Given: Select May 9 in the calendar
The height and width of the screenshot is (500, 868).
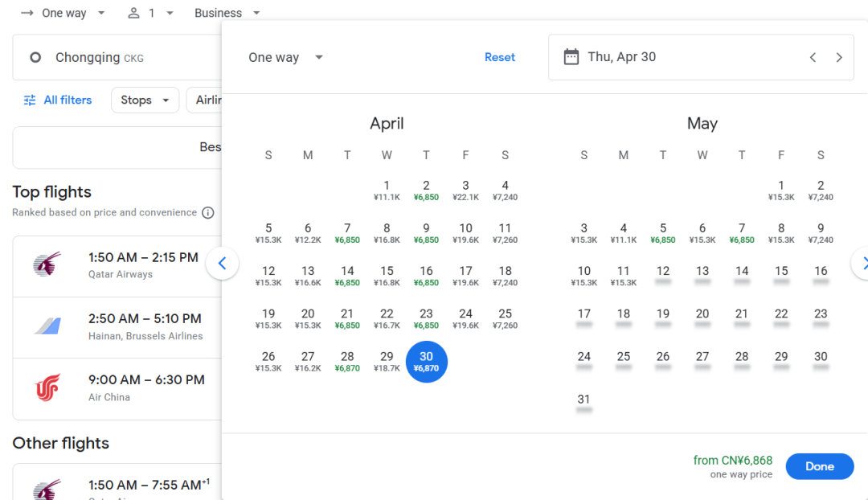Looking at the screenshot, I should pyautogui.click(x=821, y=233).
